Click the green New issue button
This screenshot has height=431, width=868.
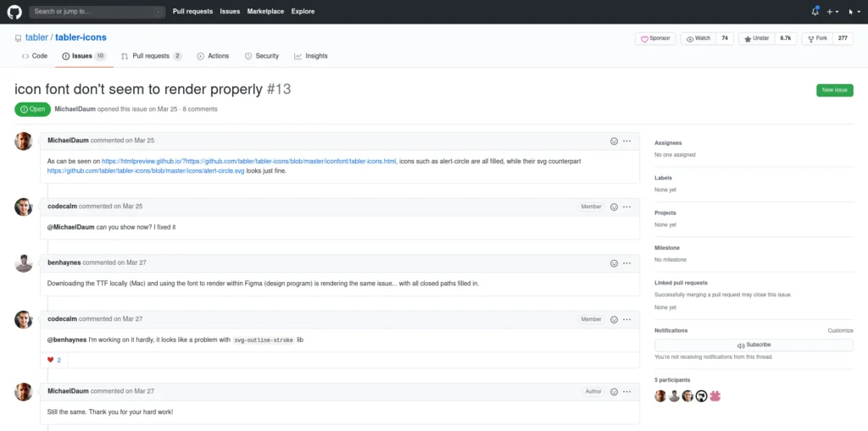tap(834, 91)
